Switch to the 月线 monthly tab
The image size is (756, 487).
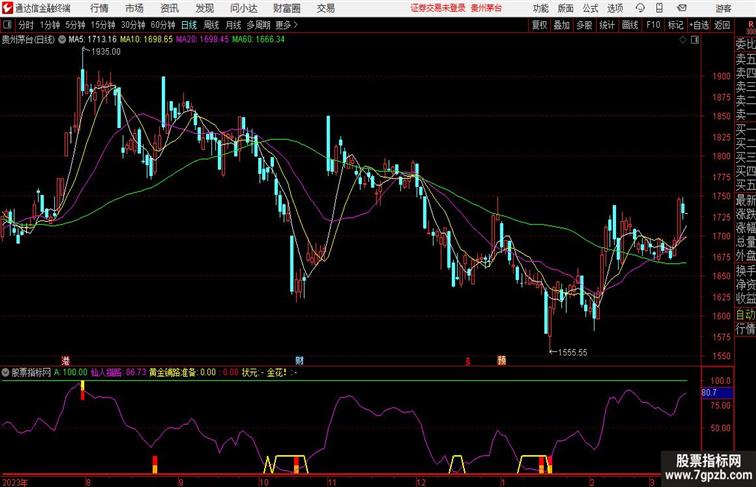click(x=233, y=25)
